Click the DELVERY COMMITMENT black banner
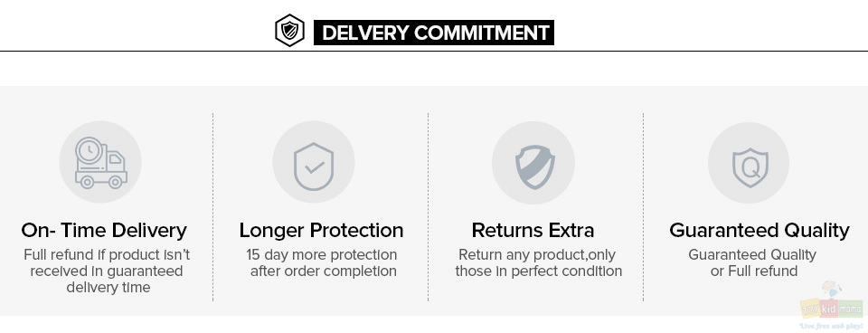Image resolution: width=868 pixels, height=333 pixels. (433, 33)
